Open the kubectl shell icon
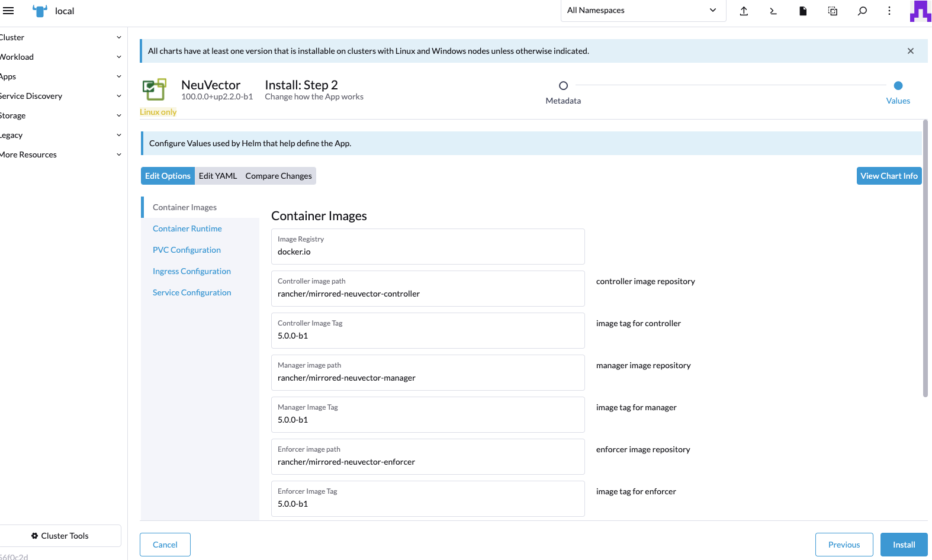The width and height of the screenshot is (932, 560). 773,11
